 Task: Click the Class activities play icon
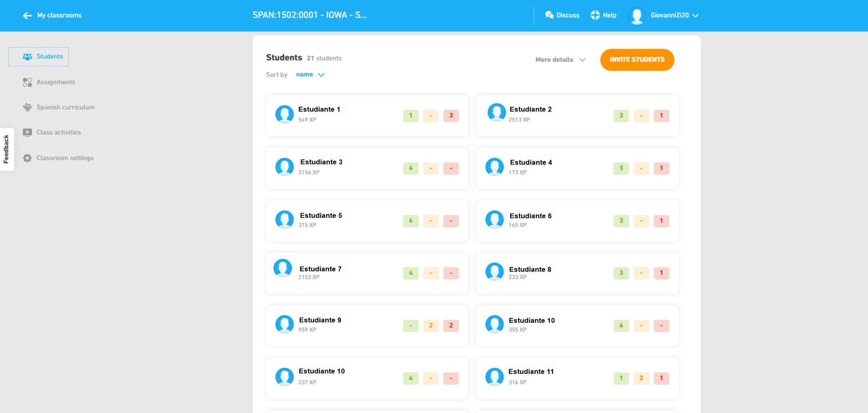click(27, 132)
